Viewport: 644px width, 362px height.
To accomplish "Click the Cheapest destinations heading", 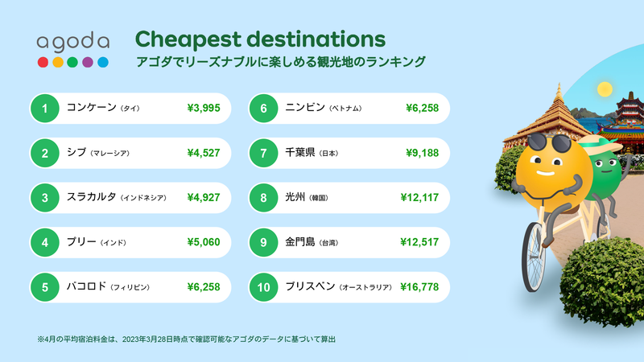I will click(260, 39).
